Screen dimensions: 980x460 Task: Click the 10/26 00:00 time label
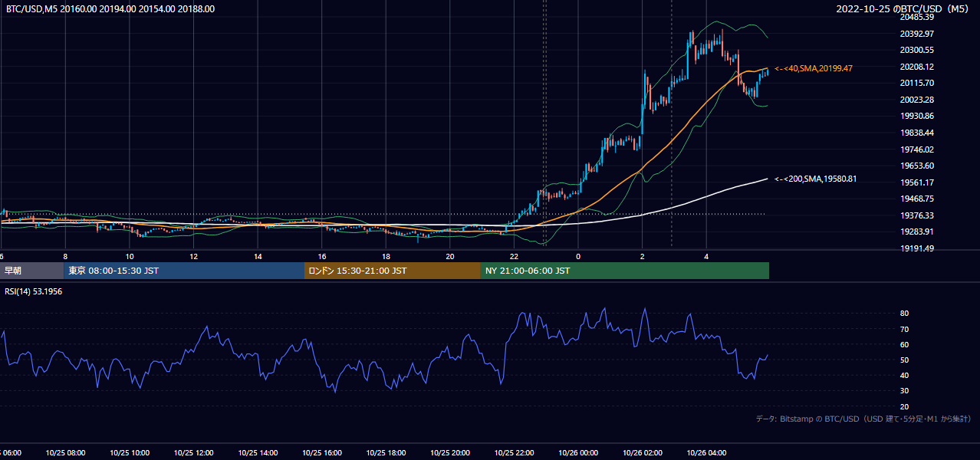pos(578,453)
